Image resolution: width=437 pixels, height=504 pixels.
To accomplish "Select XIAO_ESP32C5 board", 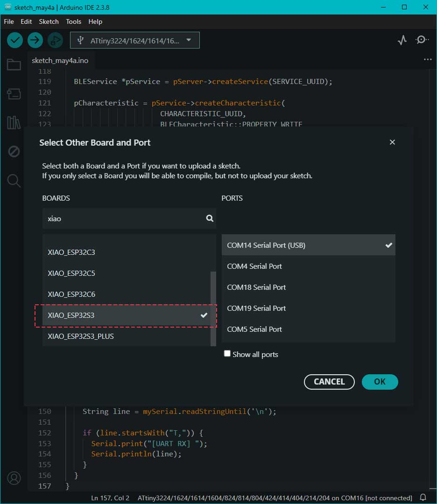I will [x=126, y=273].
